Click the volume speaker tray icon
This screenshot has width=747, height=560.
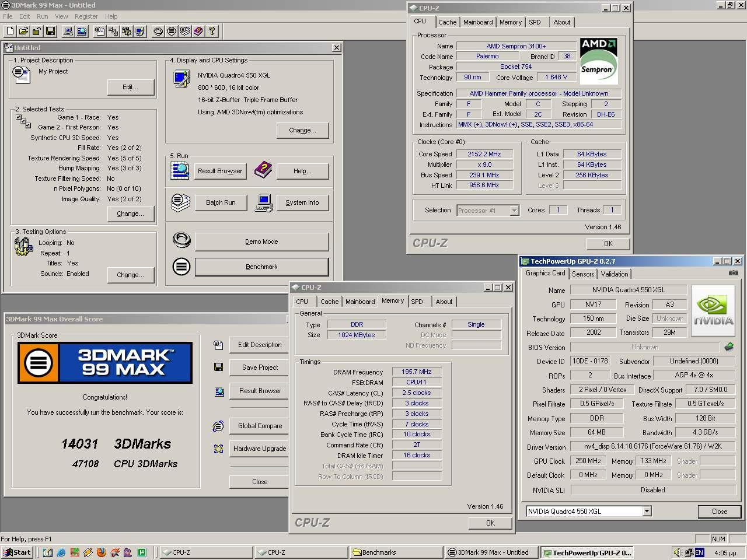(677, 552)
